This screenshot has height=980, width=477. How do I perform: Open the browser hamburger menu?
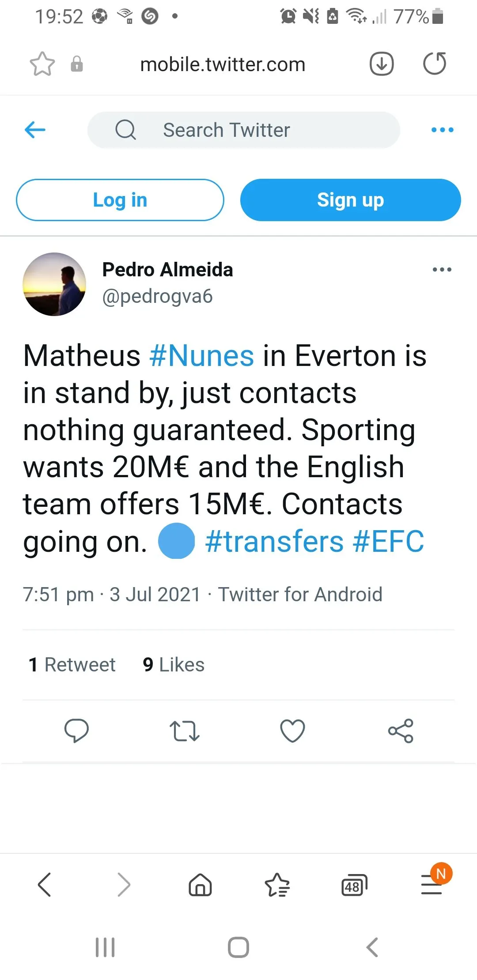pyautogui.click(x=432, y=885)
